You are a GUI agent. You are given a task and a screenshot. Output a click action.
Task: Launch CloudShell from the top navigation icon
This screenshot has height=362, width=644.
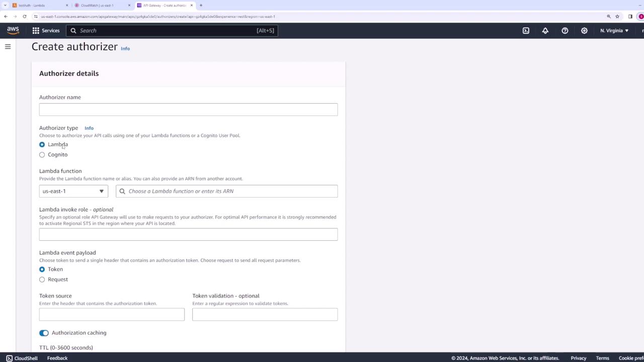click(526, 31)
